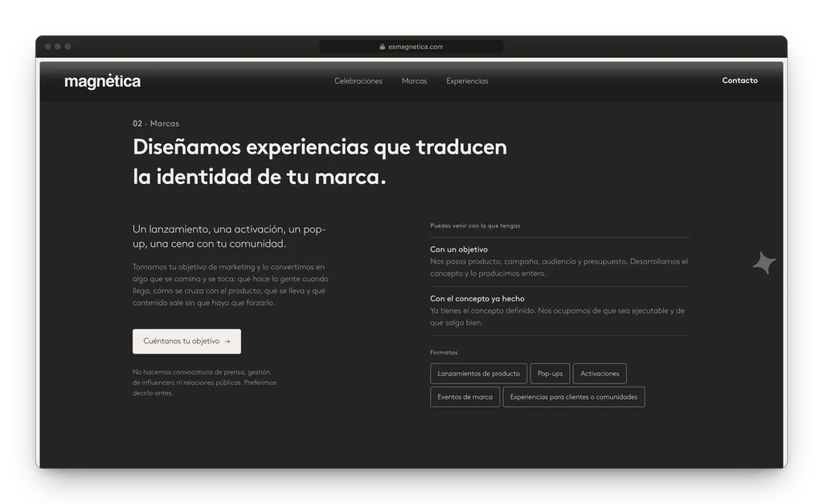823x504 pixels.
Task: Click the text Nos pasas producto, campaña
Action: [x=559, y=267]
